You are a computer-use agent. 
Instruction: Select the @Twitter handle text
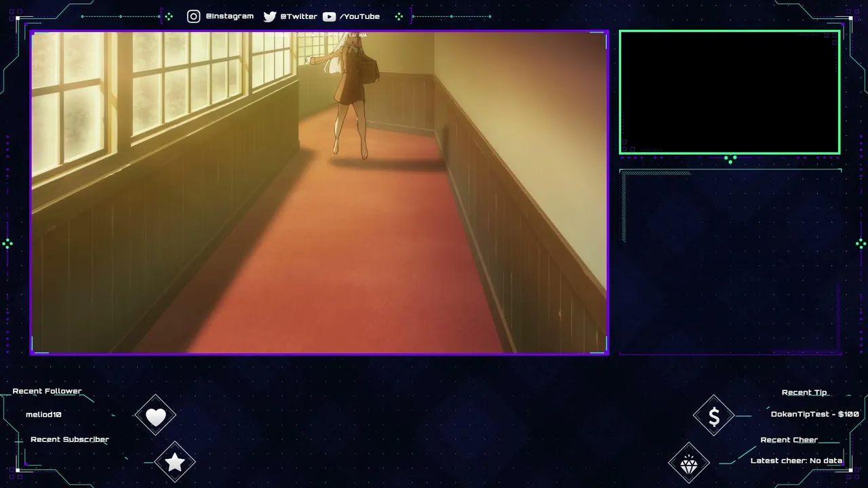coord(298,16)
